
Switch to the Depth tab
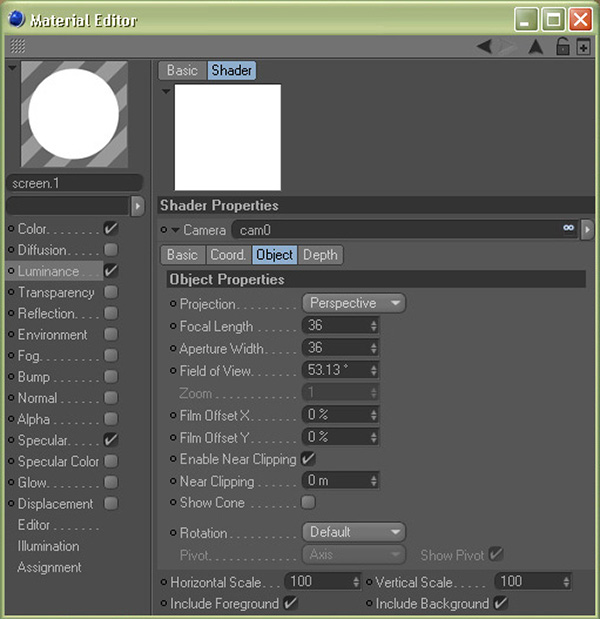click(320, 255)
